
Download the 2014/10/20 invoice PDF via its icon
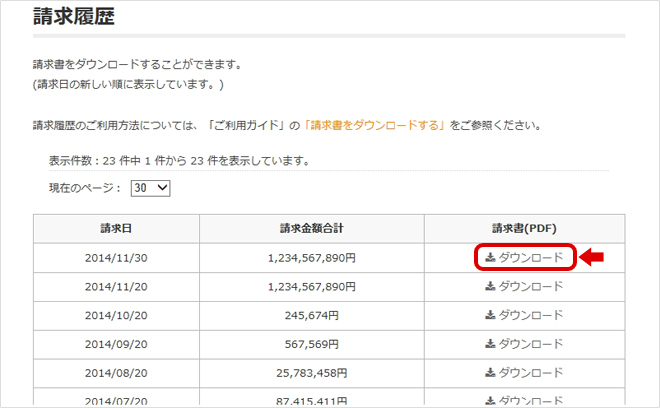click(490, 315)
